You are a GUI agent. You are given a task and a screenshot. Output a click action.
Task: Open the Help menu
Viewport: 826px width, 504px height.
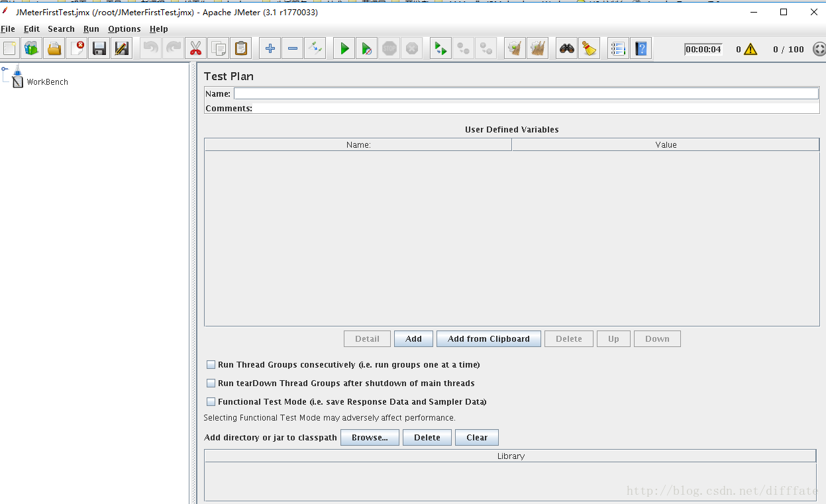[159, 29]
